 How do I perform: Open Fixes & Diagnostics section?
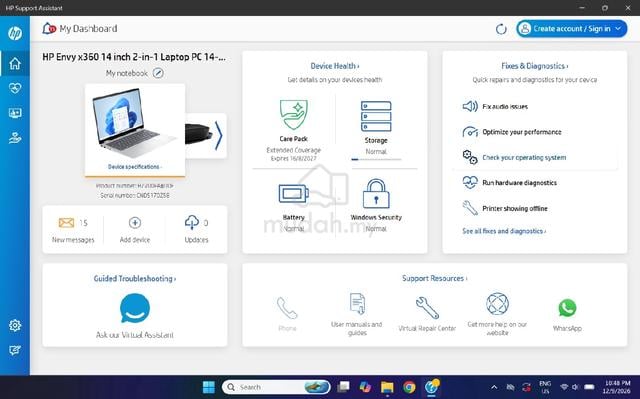pos(535,66)
